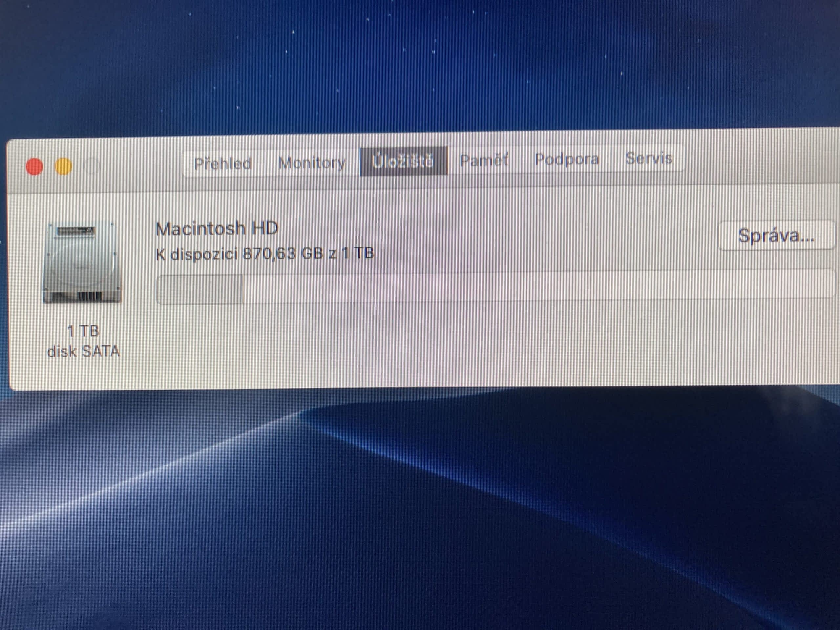Viewport: 840px width, 630px height.
Task: Switch to the Servis tab
Action: [649, 158]
